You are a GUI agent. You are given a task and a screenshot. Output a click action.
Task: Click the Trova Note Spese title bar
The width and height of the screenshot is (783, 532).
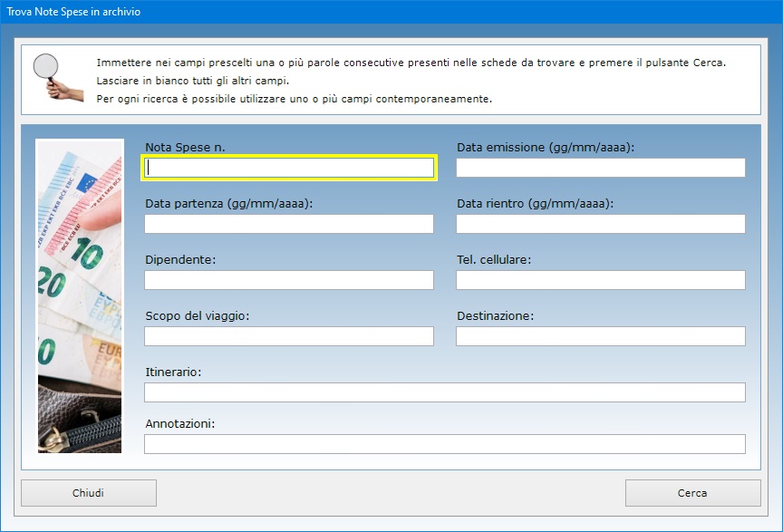[x=391, y=12]
